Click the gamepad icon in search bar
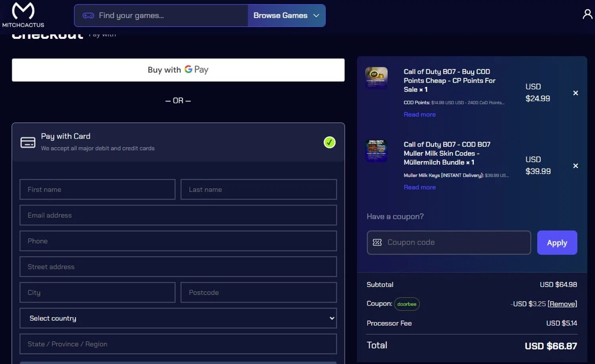This screenshot has width=595, height=364. point(88,15)
